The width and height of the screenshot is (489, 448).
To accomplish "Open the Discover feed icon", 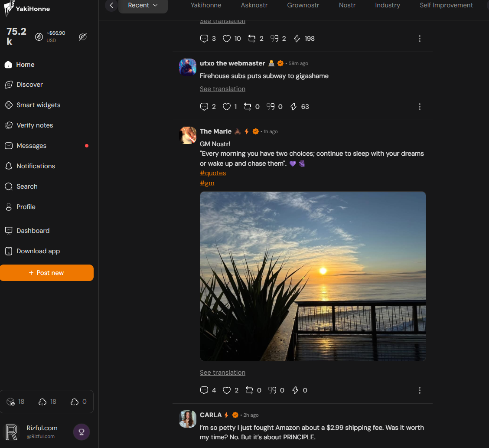I will tap(9, 85).
